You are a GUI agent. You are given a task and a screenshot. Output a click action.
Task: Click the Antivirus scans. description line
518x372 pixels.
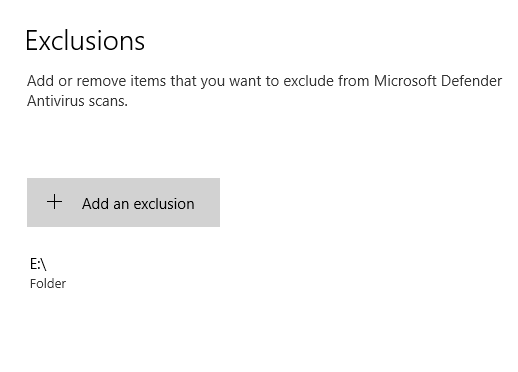77,101
